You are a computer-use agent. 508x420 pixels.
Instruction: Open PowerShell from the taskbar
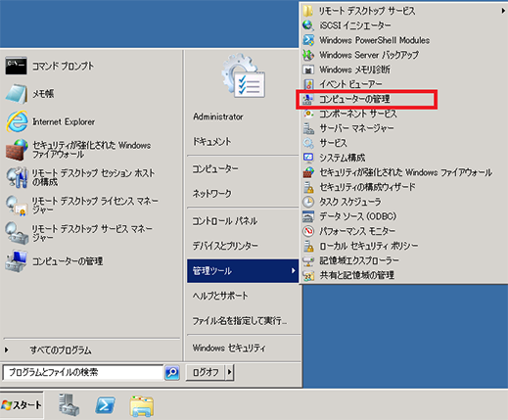[x=105, y=405]
